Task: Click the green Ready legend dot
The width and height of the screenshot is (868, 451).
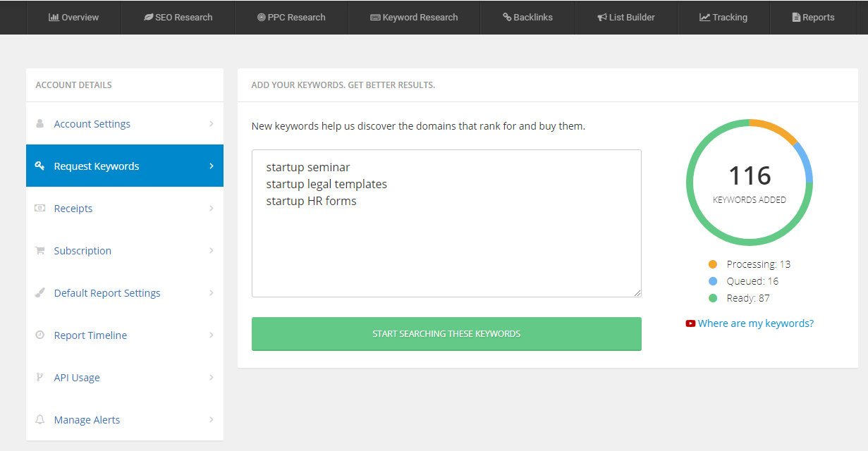Action: tap(713, 298)
